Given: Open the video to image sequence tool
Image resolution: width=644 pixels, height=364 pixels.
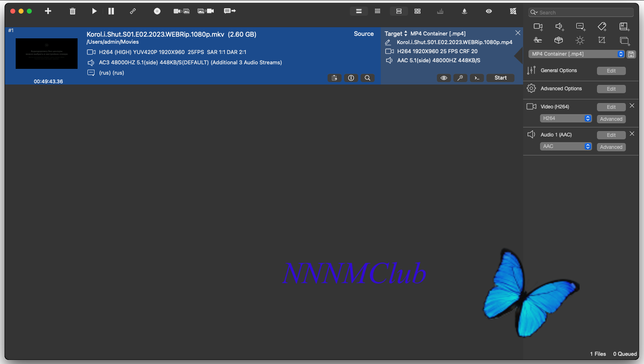Looking at the screenshot, I should click(x=182, y=11).
